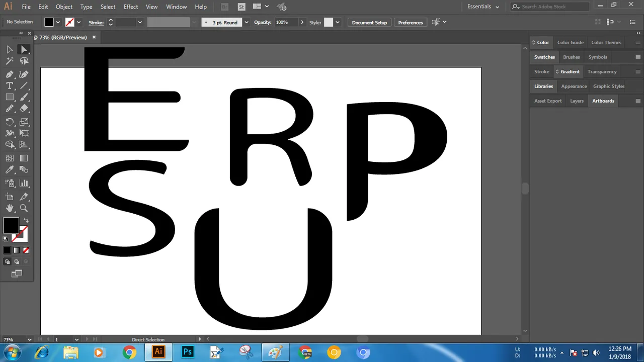
Task: Set fill mode to Gradient
Action: pyautogui.click(x=17, y=250)
